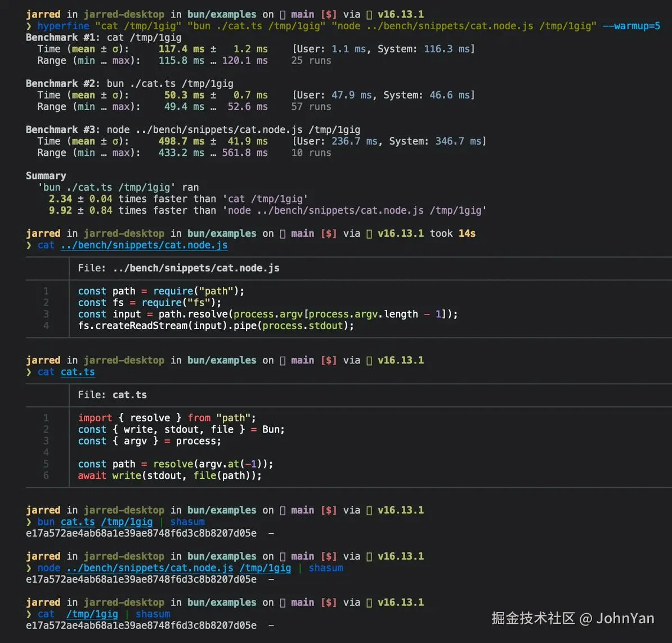Click the /tmp/1gig path in the bun shasum command
The width and height of the screenshot is (672, 643).
127,521
